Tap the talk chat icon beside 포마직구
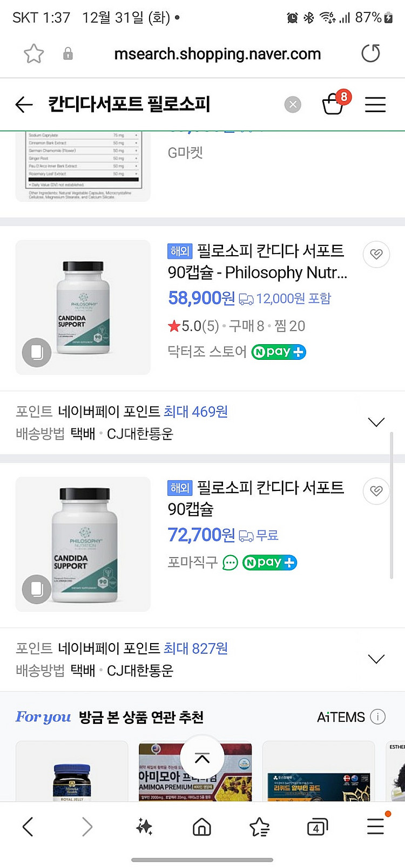 pos(230,563)
